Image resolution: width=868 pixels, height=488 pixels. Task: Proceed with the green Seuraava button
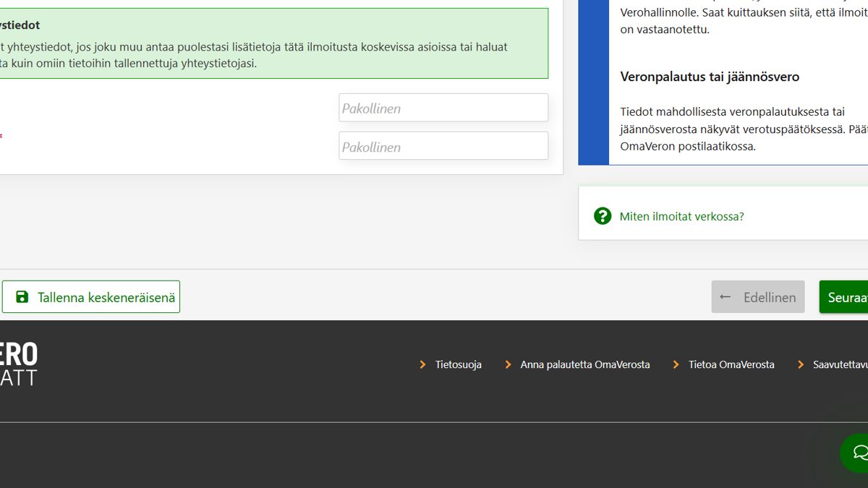click(845, 297)
